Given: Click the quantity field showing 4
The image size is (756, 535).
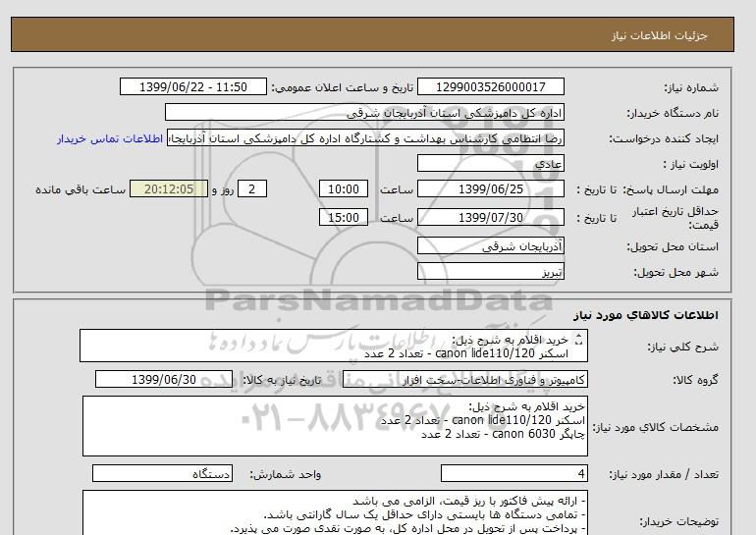Looking at the screenshot, I should (x=513, y=474).
